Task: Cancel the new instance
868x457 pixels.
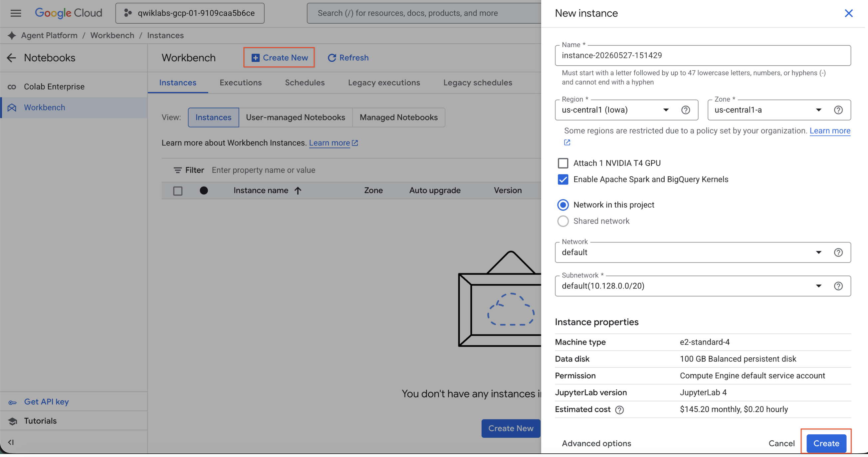Action: (x=781, y=444)
